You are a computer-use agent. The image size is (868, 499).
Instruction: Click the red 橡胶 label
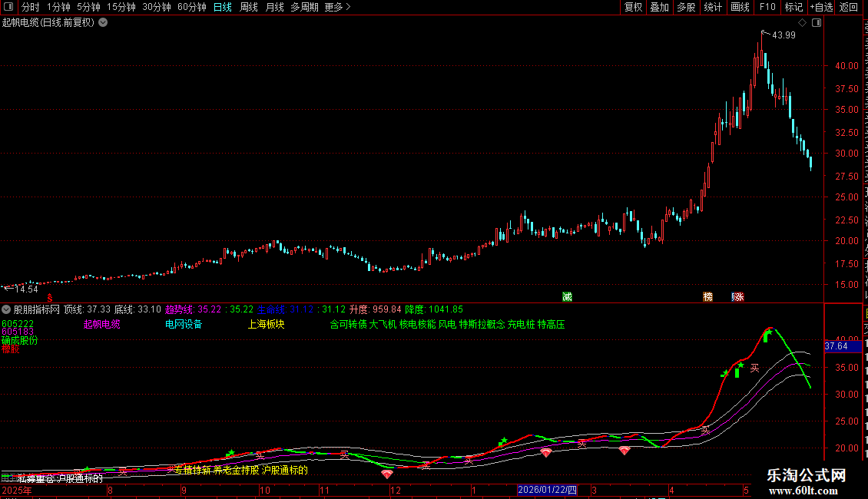tap(11, 349)
